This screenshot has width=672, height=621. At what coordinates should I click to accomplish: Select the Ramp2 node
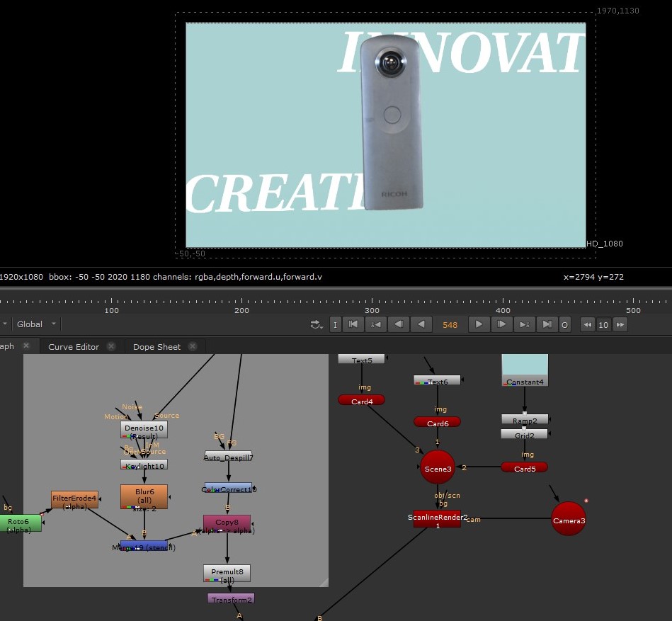pyautogui.click(x=525, y=418)
